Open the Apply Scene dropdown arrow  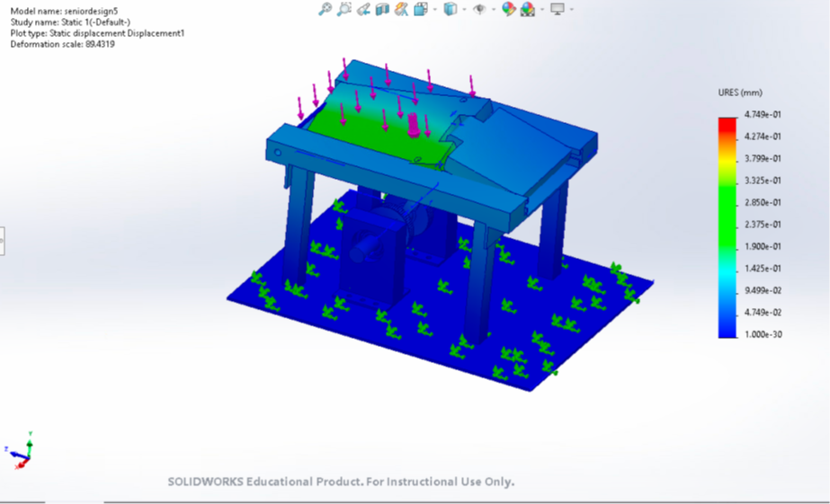tap(542, 9)
